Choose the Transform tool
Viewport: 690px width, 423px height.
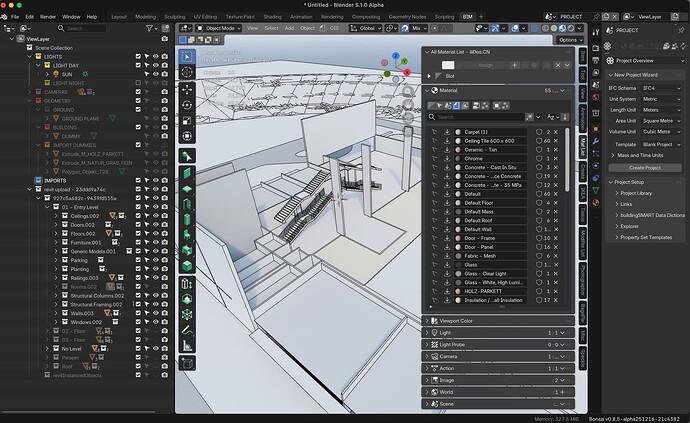[187, 136]
